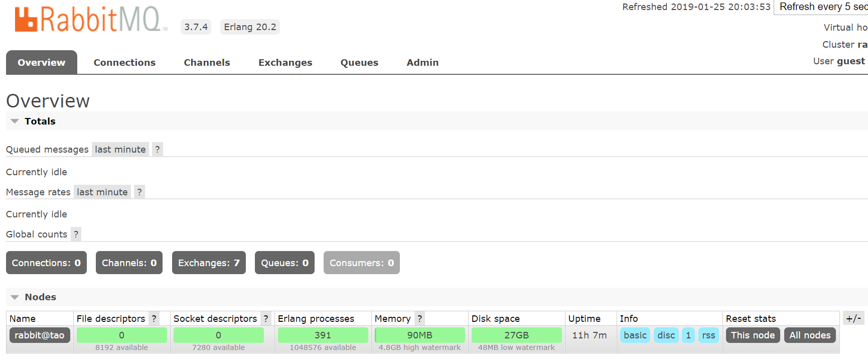The width and height of the screenshot is (868, 362).
Task: Open help for Memory column
Action: pos(419,318)
